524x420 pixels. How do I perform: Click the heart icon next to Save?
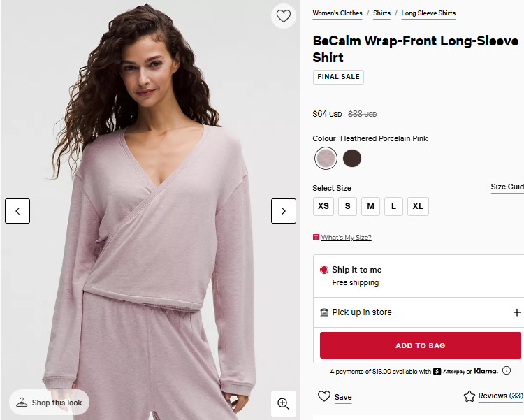(324, 396)
